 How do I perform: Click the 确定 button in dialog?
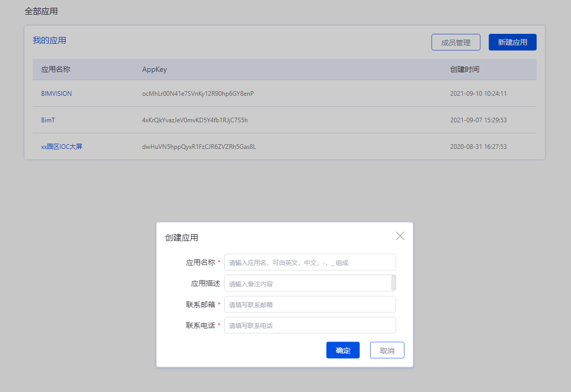pos(343,350)
